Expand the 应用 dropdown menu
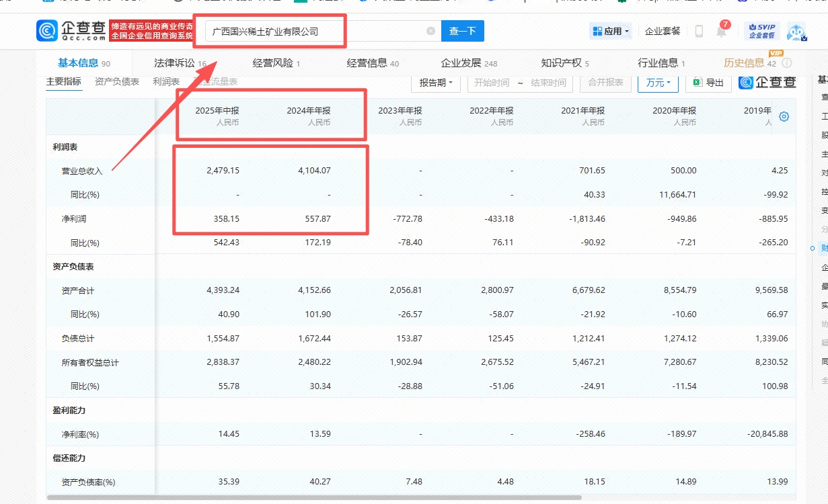This screenshot has height=504, width=828. point(611,31)
